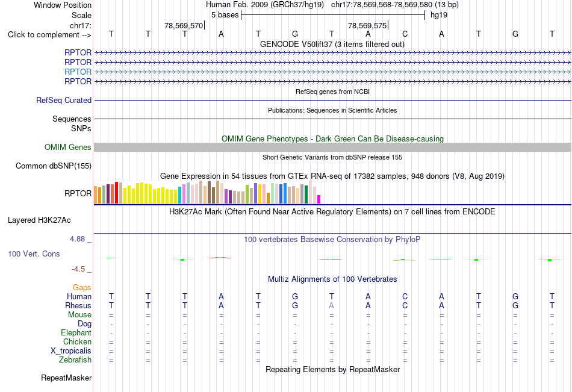
Task: Click the RPTOR label beside GTEx bars
Action: pos(78,193)
